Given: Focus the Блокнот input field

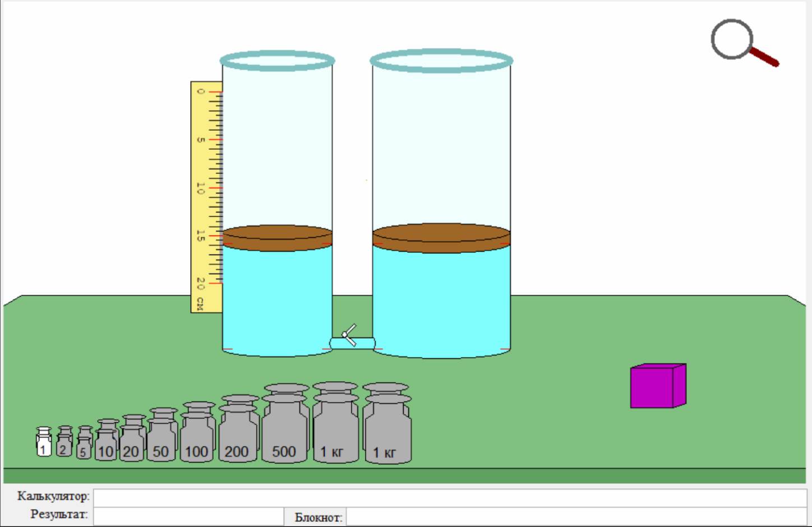Looking at the screenshot, I should coord(576,517).
